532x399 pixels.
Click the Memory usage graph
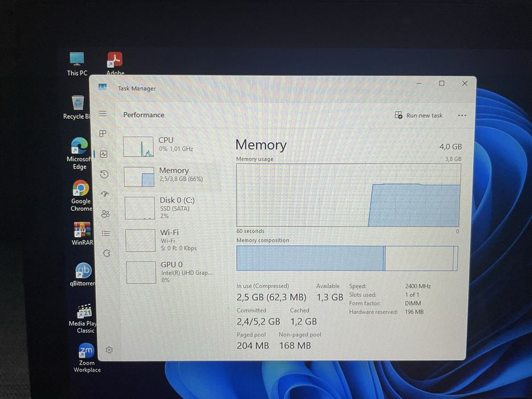point(348,195)
